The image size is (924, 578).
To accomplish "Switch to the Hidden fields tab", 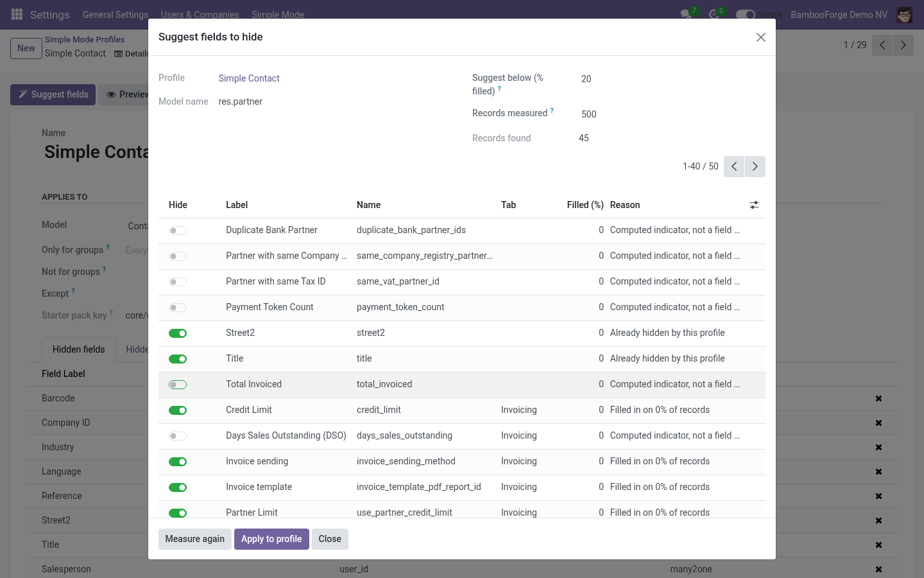I will pos(78,349).
